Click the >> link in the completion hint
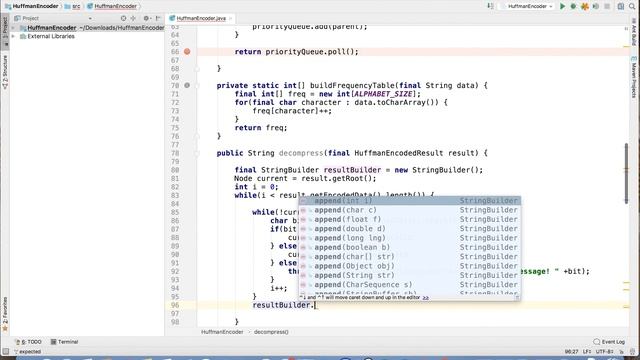This screenshot has height=360, width=640. click(x=426, y=298)
